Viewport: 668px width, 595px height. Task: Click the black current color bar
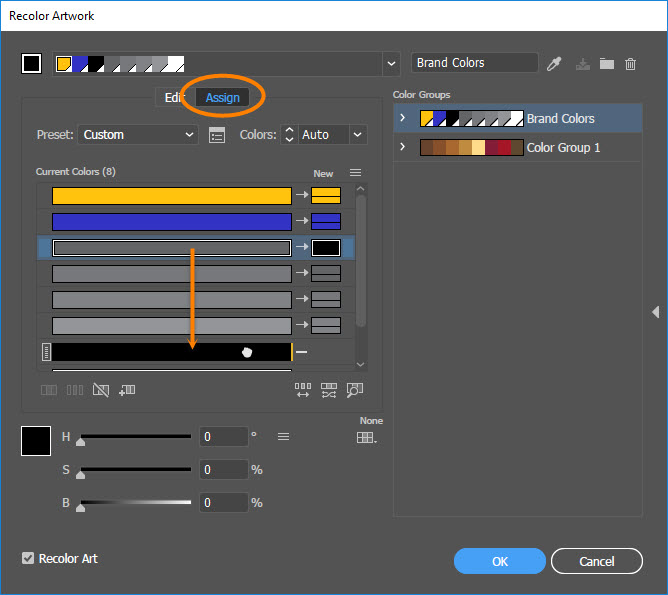click(x=172, y=352)
